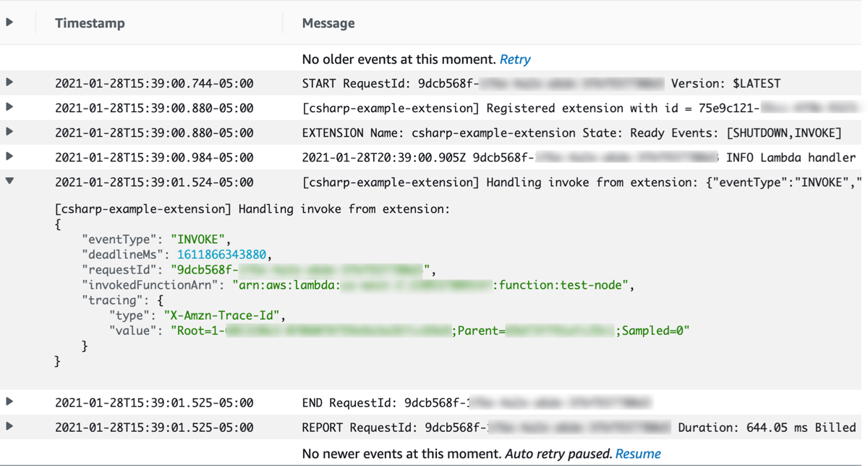Click the Message column header
868x466 pixels.
click(x=328, y=23)
